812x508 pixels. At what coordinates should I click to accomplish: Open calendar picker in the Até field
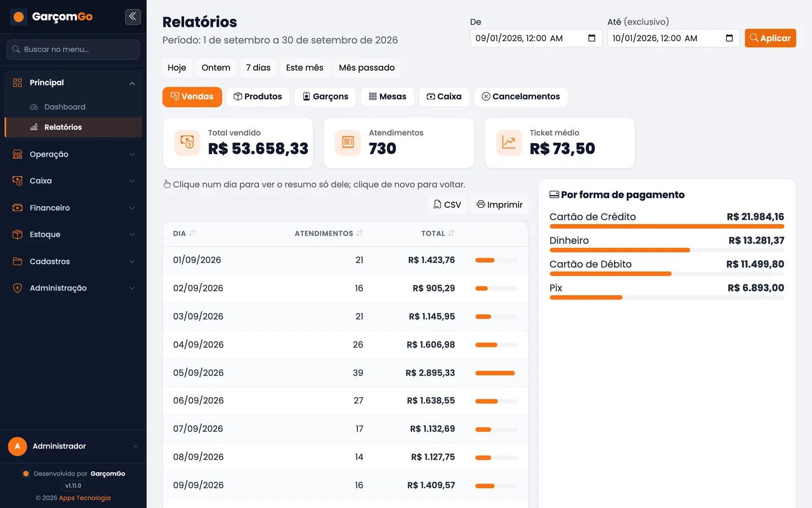[729, 38]
